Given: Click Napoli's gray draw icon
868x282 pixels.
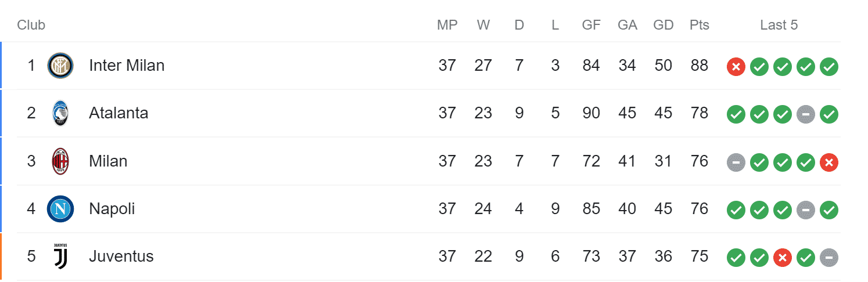Looking at the screenshot, I should coord(805,210).
